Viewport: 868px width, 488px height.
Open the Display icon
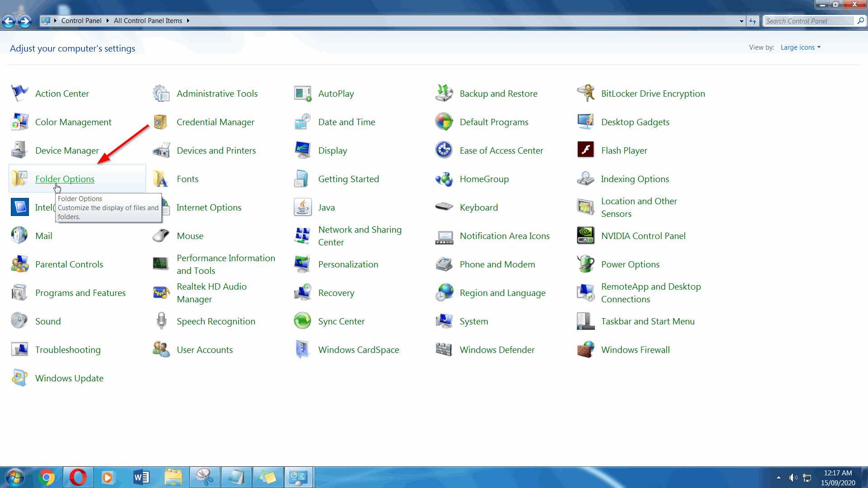pos(302,150)
